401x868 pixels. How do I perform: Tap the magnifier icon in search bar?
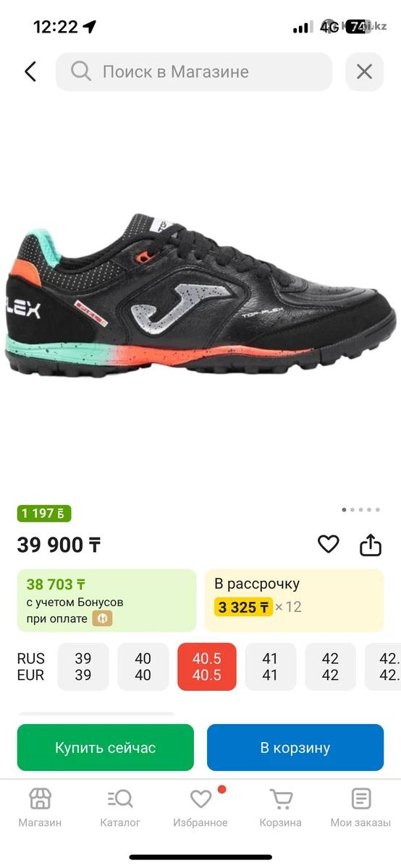(x=80, y=72)
